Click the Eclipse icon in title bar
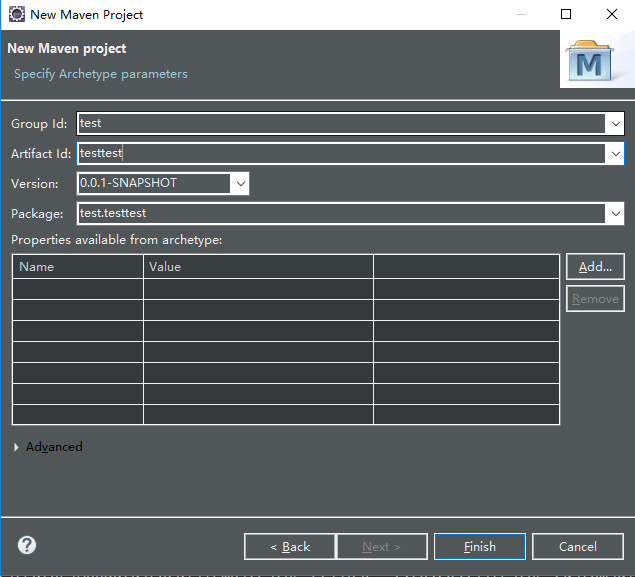Viewport: 635px width, 577px height. (x=17, y=14)
